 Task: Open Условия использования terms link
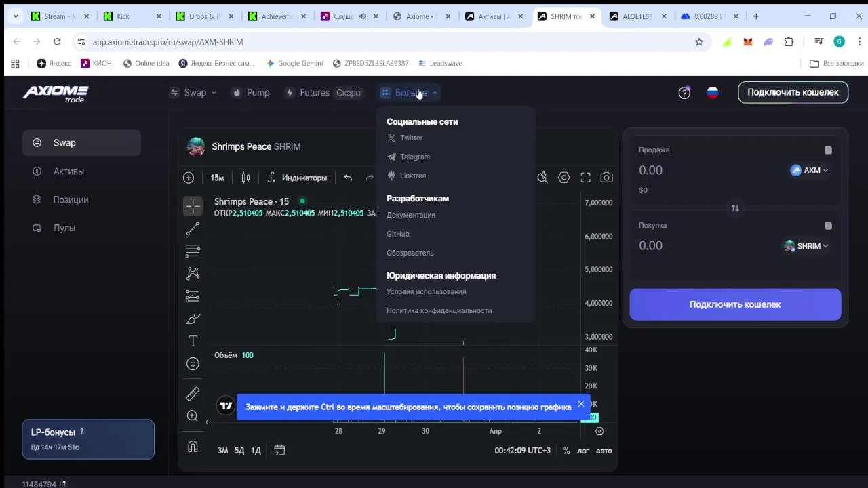pyautogui.click(x=427, y=291)
